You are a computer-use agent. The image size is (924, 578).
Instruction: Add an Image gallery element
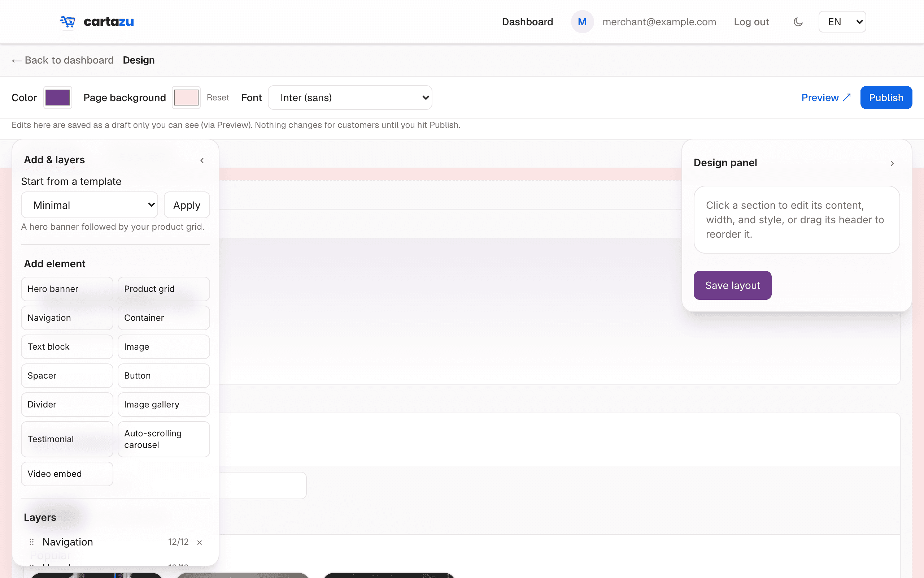[x=164, y=405]
